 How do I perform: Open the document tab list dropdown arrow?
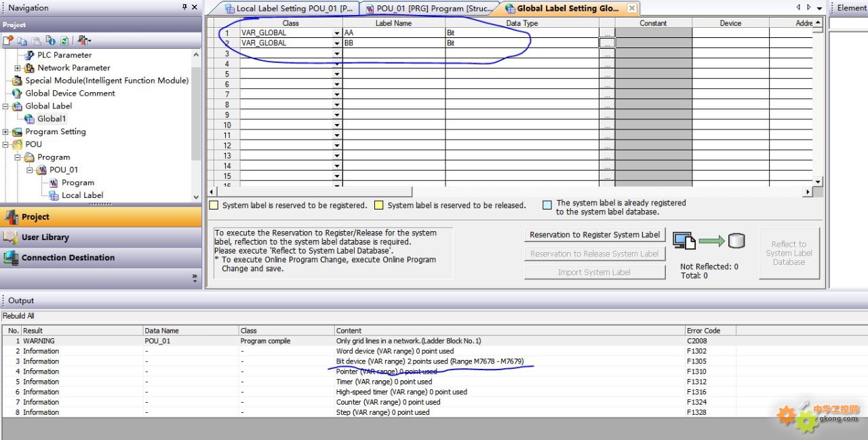pyautogui.click(x=819, y=8)
